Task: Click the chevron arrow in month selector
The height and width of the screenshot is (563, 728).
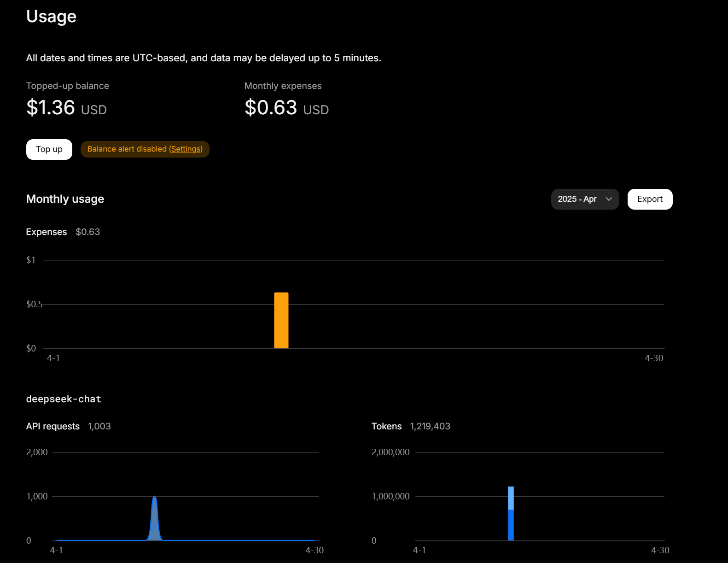Action: pos(609,199)
